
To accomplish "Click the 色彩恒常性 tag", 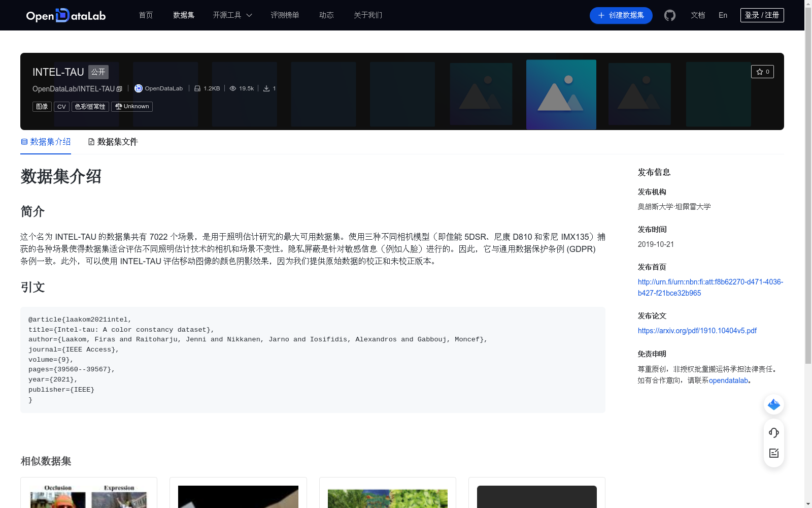I will [90, 107].
